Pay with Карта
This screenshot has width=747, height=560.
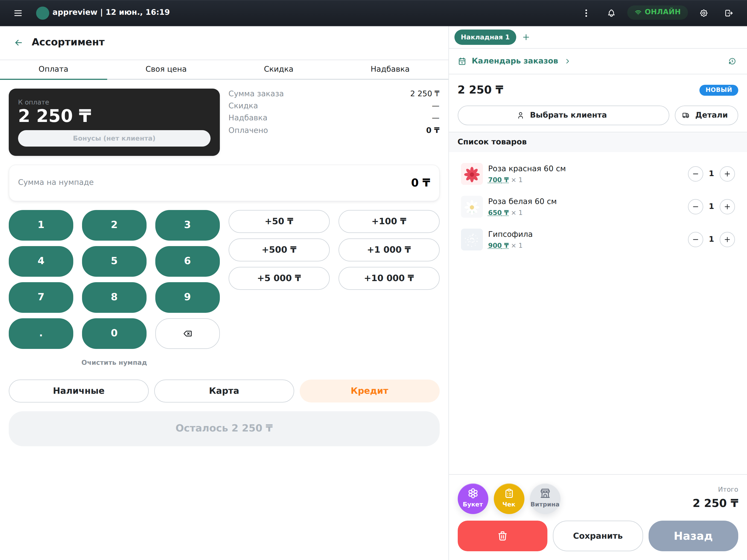point(224,391)
